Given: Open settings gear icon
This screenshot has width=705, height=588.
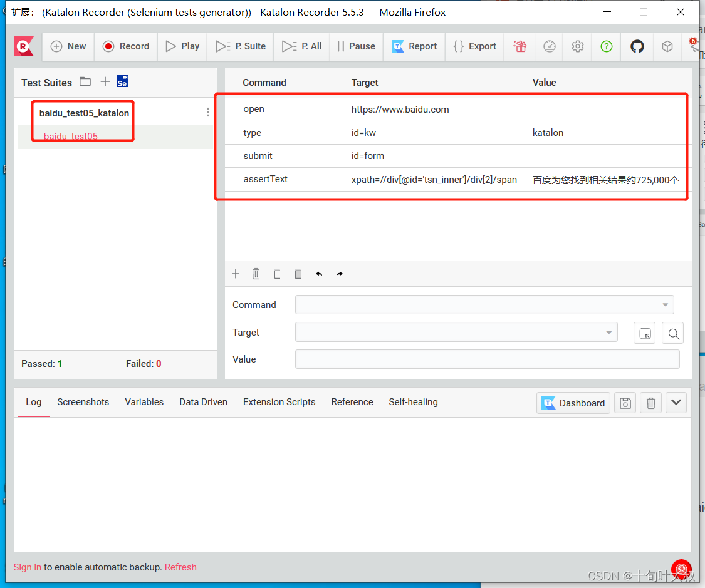Looking at the screenshot, I should coord(578,46).
